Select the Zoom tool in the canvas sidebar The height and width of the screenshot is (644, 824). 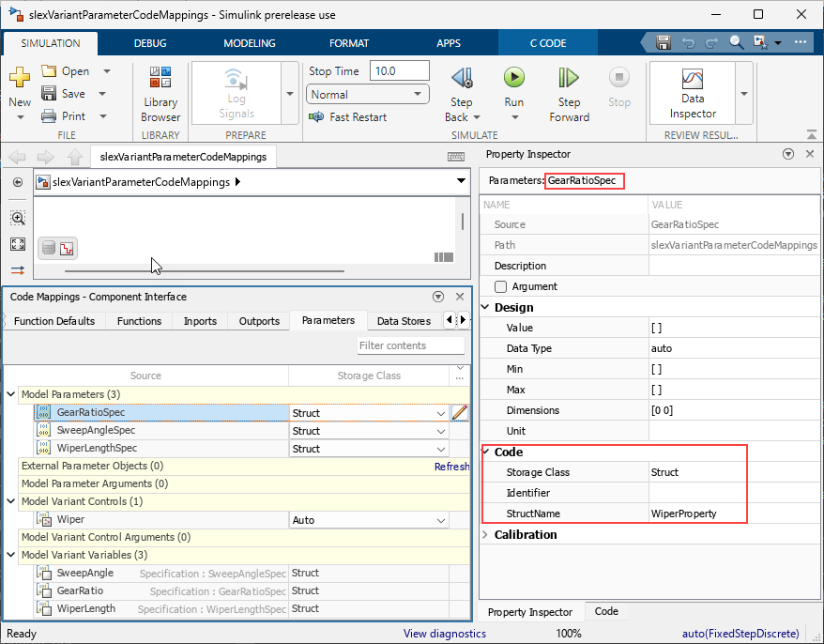click(x=17, y=218)
